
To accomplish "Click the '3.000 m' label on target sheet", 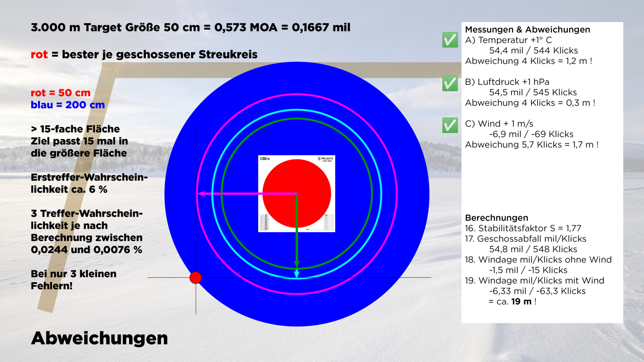I will (265, 159).
